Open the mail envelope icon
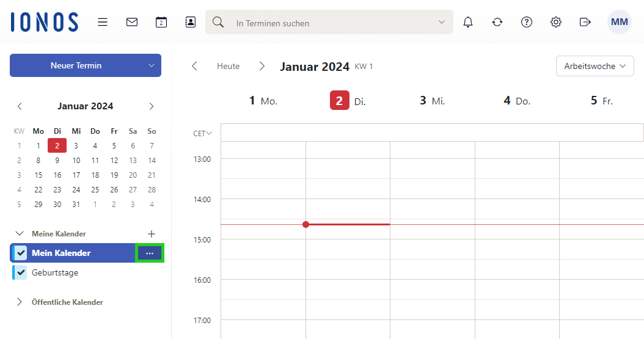Image resolution: width=644 pixels, height=339 pixels. (x=132, y=22)
